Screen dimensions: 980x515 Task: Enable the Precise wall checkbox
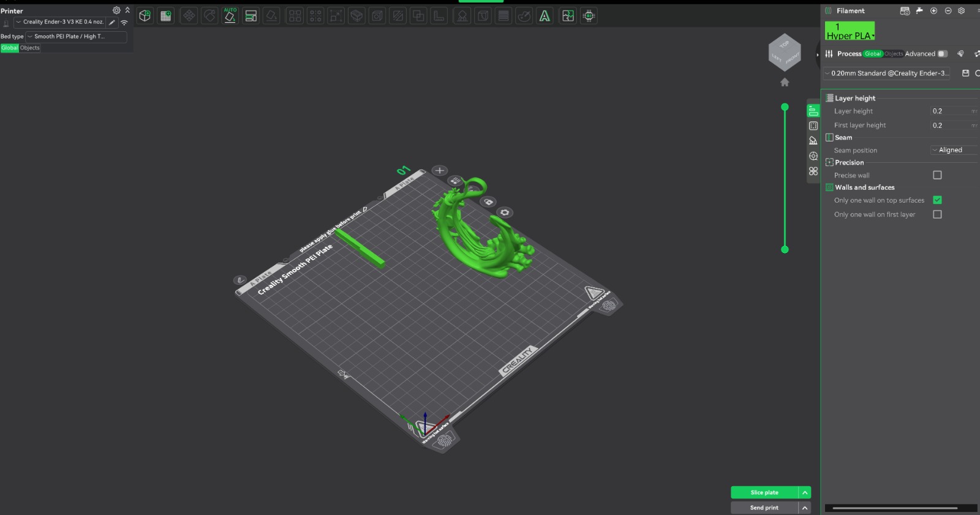[x=937, y=175]
